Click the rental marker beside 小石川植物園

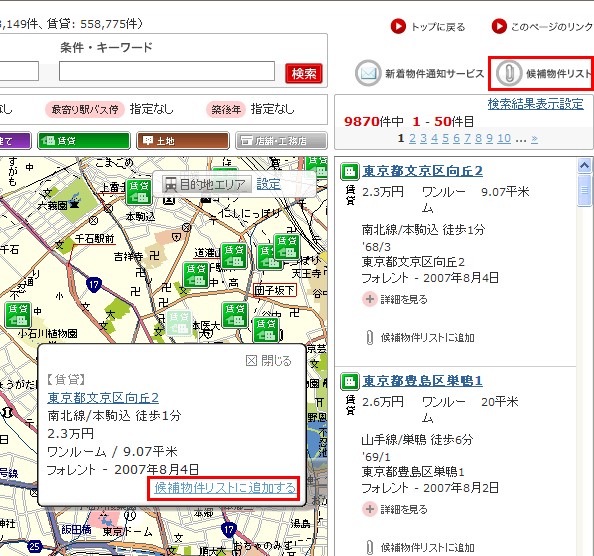[x=18, y=315]
